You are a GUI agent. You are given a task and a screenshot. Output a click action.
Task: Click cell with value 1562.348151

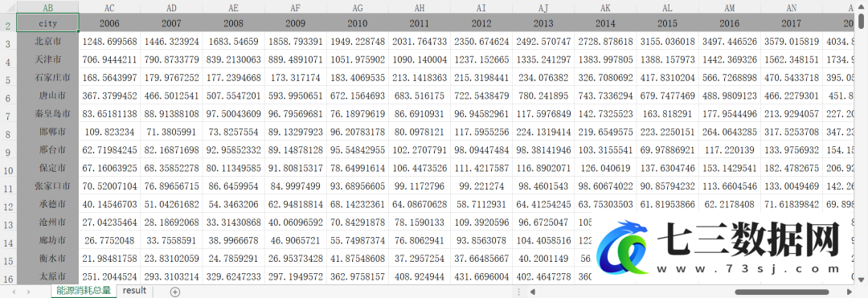click(x=792, y=59)
